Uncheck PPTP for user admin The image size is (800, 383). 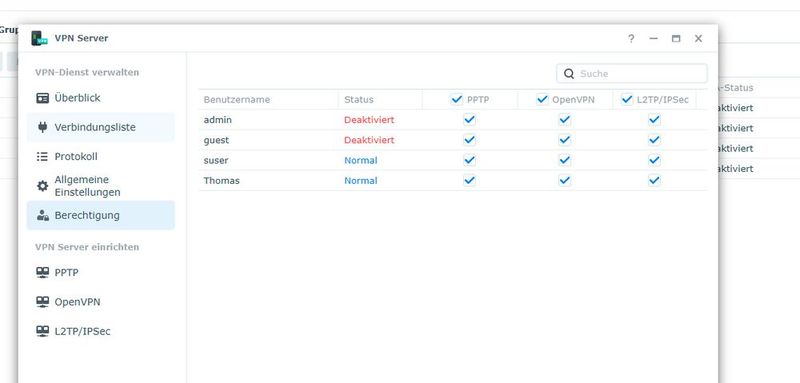click(x=469, y=120)
